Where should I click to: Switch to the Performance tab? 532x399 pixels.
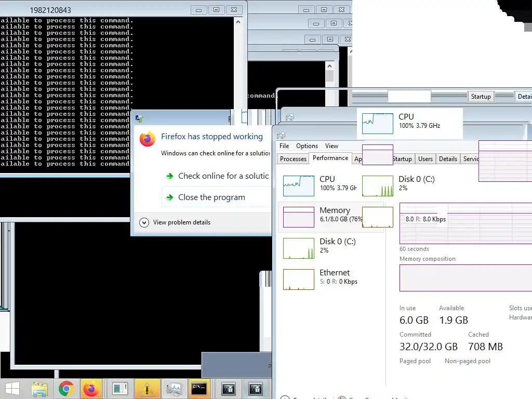pos(330,158)
